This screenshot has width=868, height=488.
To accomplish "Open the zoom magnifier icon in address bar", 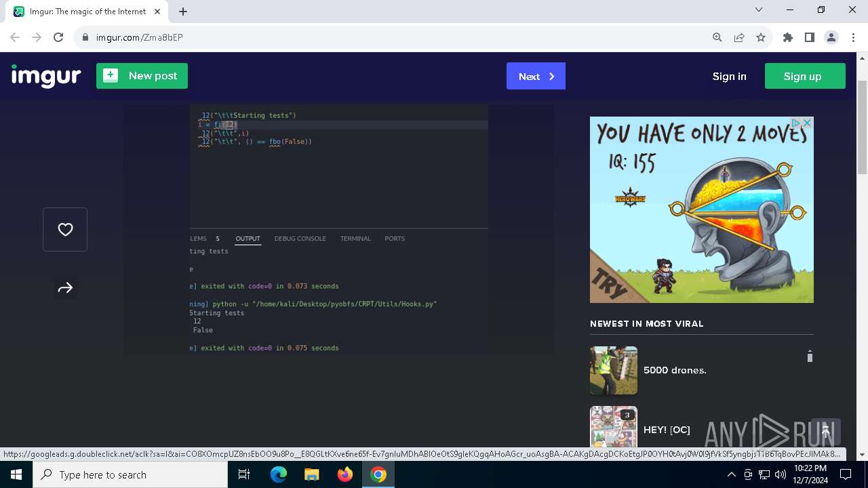I will [x=717, y=37].
